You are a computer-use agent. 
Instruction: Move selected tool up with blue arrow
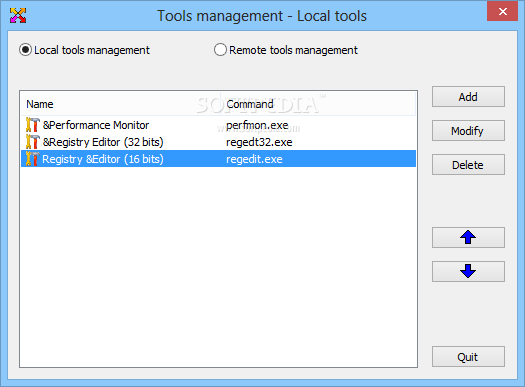tap(468, 237)
